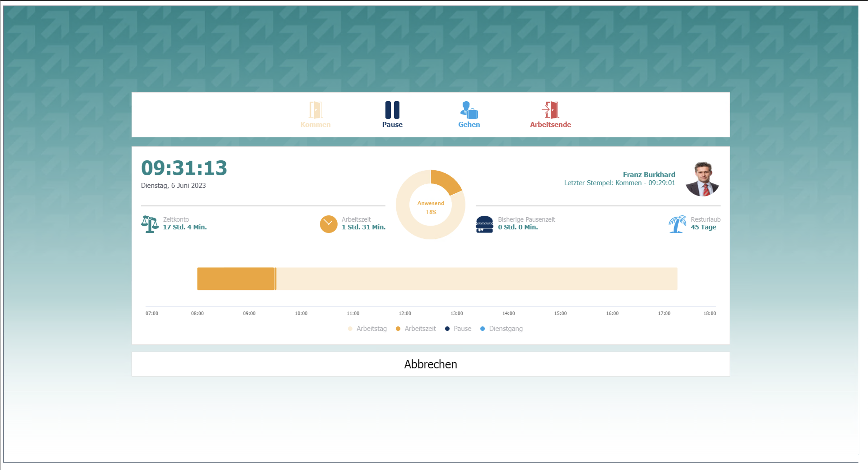Click the Kommen door icon
This screenshot has width=868, height=470.
click(x=315, y=110)
